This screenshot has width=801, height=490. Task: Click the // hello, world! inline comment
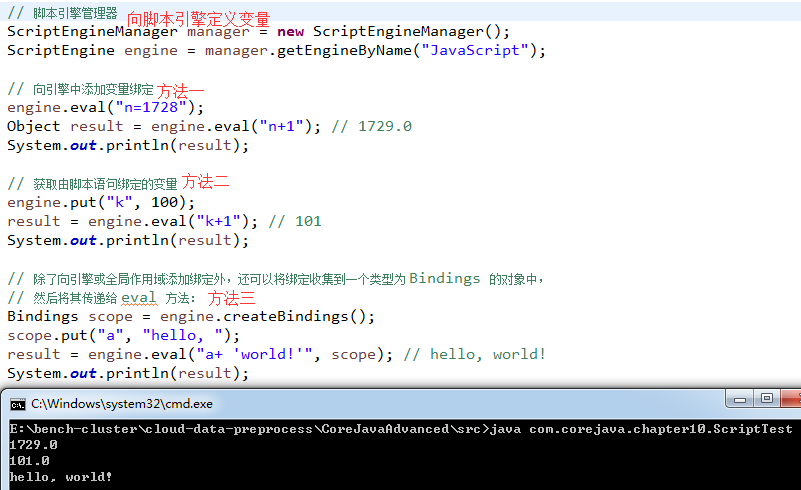tap(475, 355)
